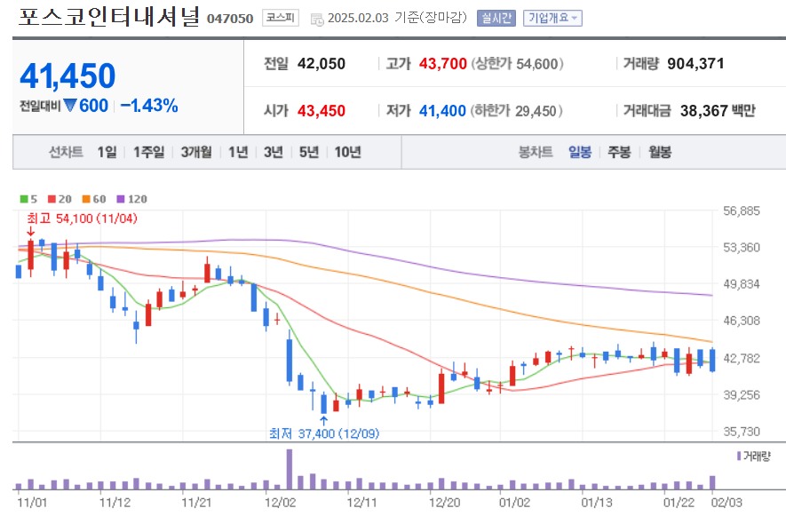This screenshot has height=532, width=786.
Task: Click the 거래량 value 904,371
Action: [695, 64]
